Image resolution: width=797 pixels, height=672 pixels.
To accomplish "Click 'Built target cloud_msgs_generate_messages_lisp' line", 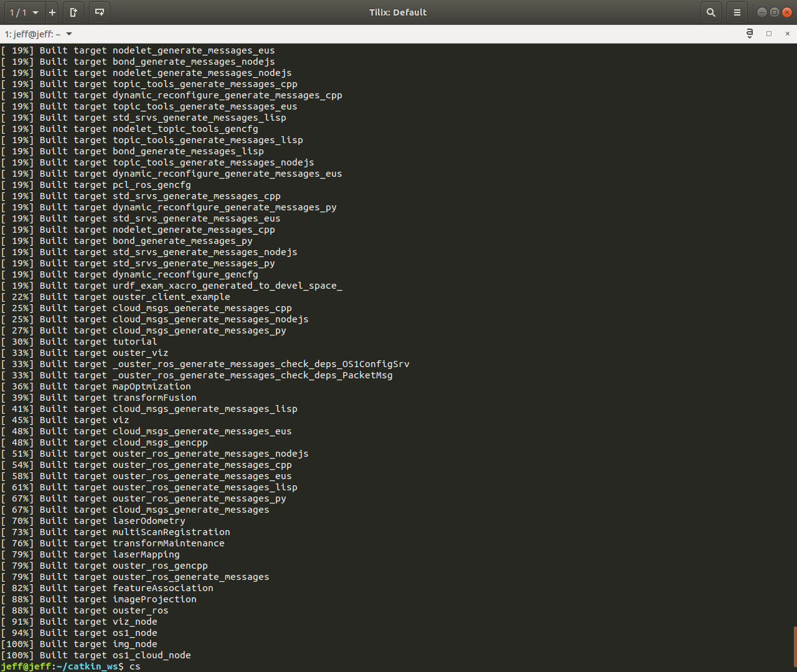I will 149,409.
